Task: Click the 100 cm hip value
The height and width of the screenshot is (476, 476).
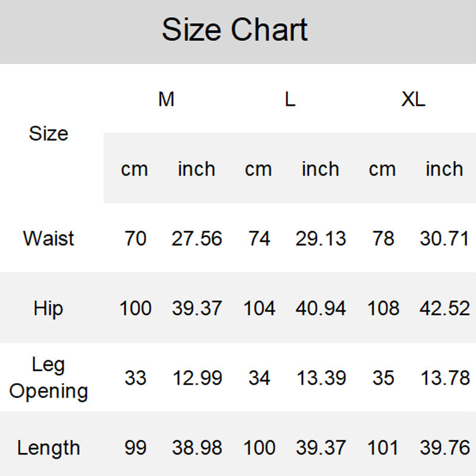Action: click(135, 308)
